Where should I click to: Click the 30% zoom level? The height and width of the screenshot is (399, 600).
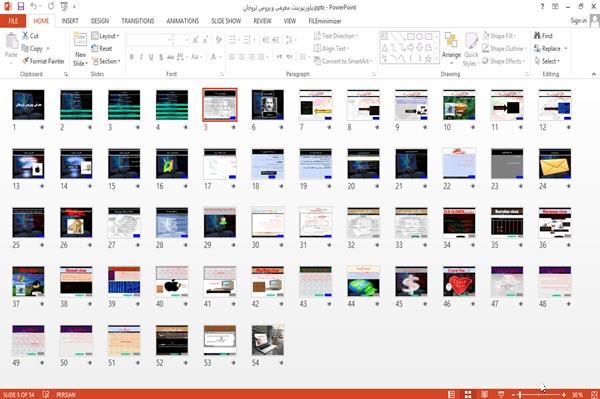(x=577, y=394)
